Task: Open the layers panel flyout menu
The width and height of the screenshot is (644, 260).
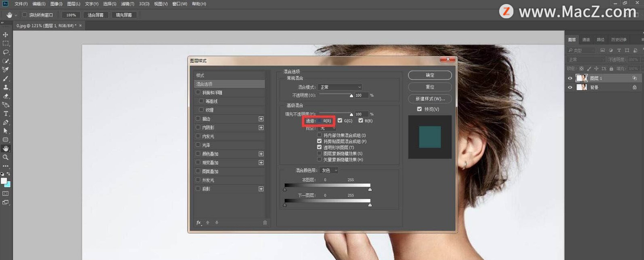Action: 642,39
